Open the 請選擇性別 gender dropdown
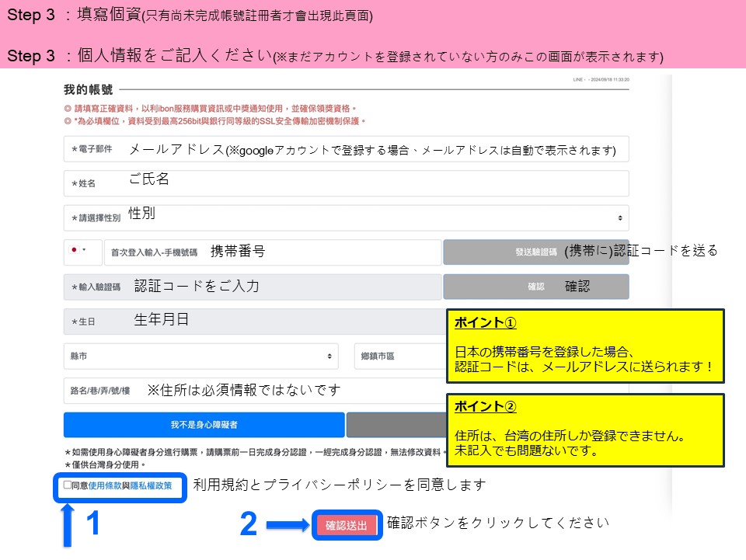This screenshot has height=560, width=746. click(346, 218)
